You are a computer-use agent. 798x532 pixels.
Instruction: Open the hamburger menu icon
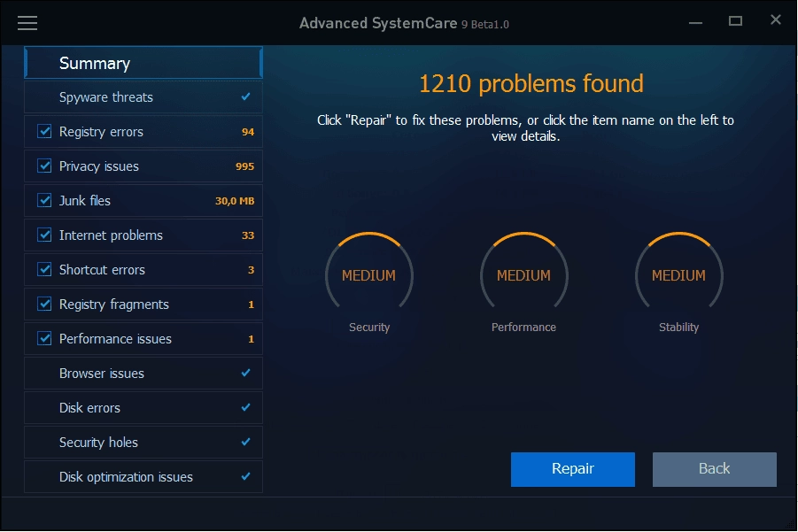point(27,23)
